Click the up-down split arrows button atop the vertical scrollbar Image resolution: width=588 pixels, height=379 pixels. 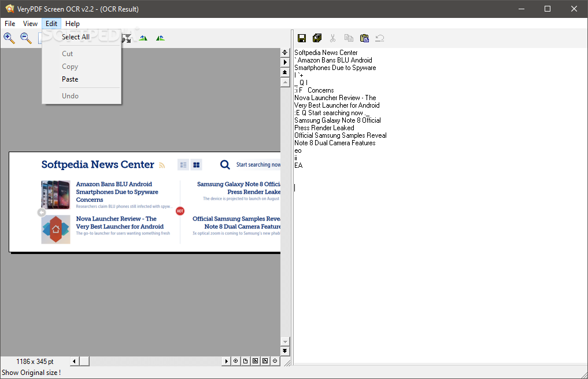coord(284,53)
